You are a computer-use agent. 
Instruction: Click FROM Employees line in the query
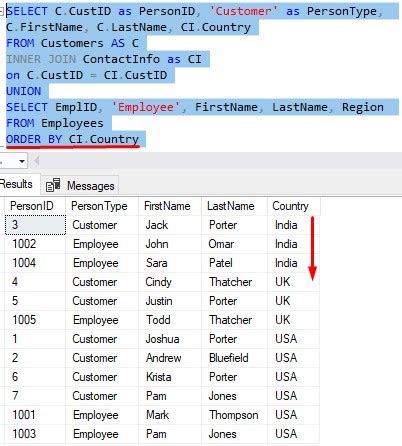[x=55, y=123]
